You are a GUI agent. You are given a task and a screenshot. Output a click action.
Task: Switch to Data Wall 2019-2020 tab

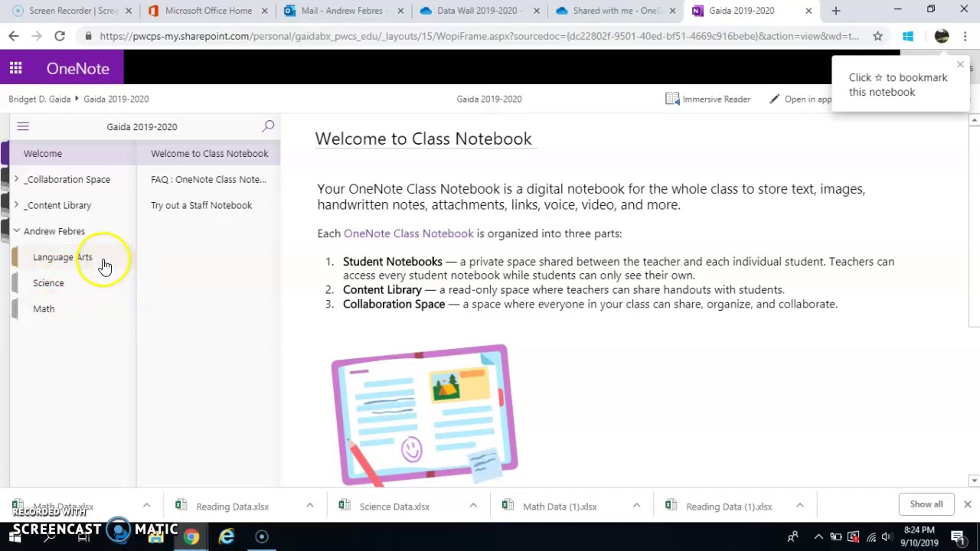coord(478,11)
